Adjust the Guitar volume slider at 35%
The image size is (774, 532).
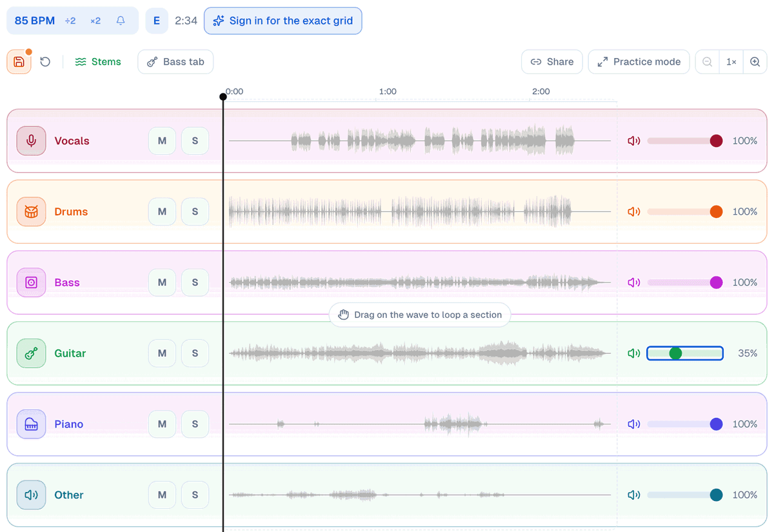pos(685,353)
